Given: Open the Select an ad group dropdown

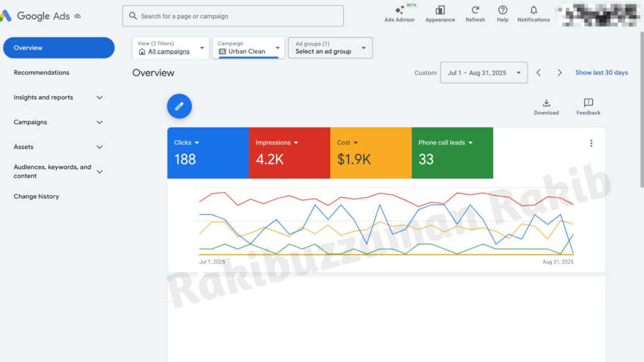Looking at the screenshot, I should point(330,48).
